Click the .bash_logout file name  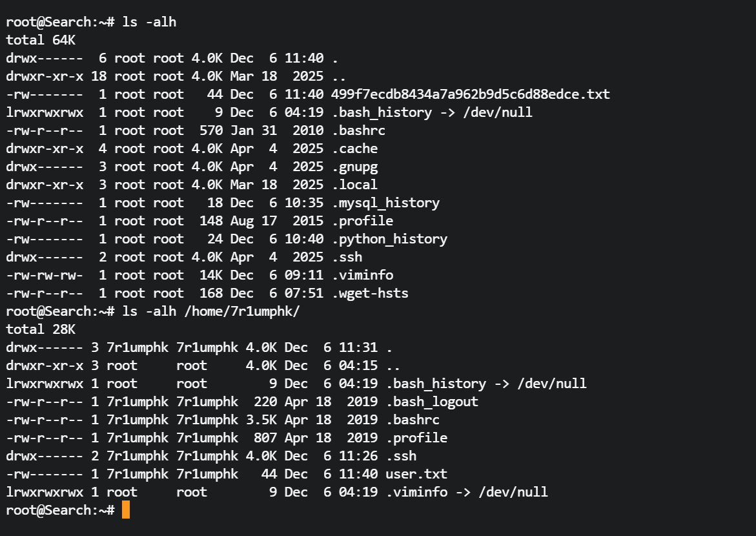(x=432, y=402)
